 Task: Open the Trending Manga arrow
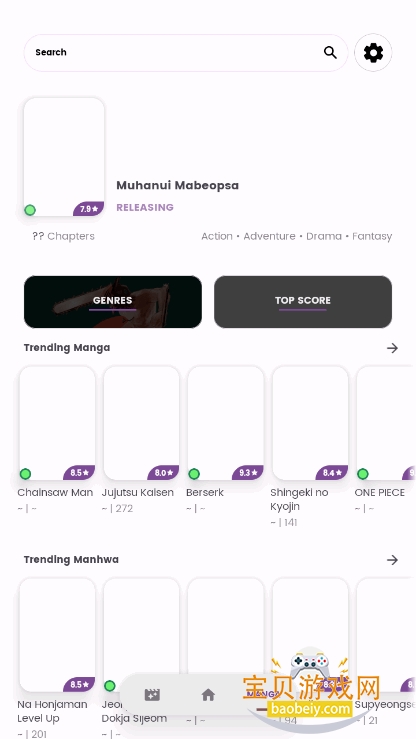[x=392, y=348]
